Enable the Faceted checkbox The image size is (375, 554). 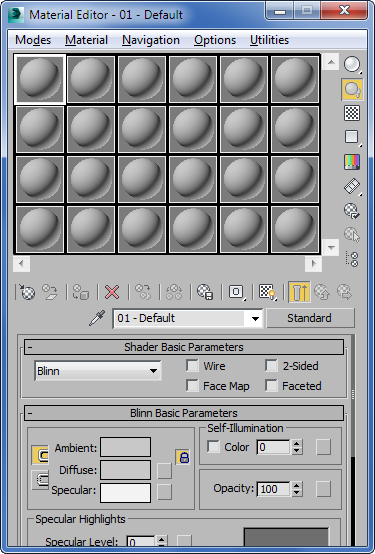(x=271, y=385)
